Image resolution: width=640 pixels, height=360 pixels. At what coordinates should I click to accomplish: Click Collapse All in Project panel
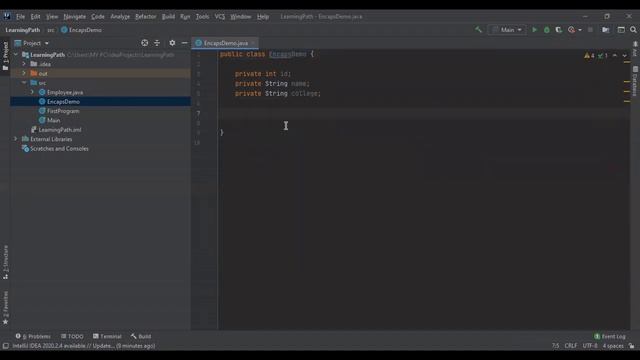click(x=157, y=43)
